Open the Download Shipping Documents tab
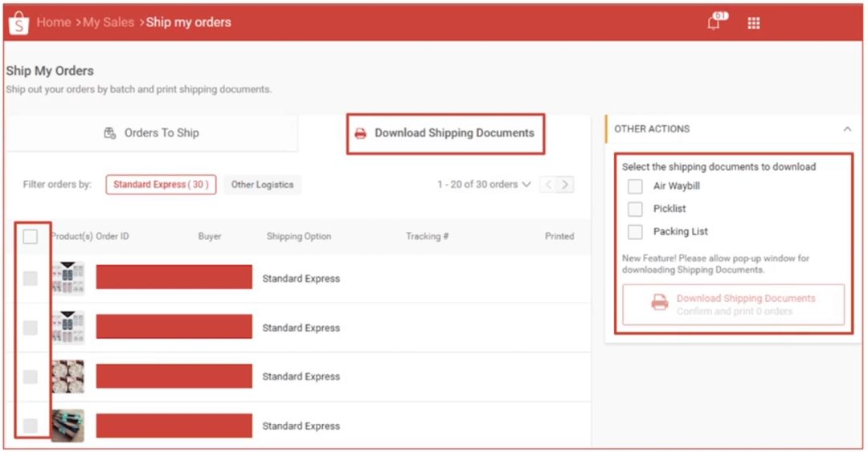Image resolution: width=868 pixels, height=452 pixels. pyautogui.click(x=446, y=133)
